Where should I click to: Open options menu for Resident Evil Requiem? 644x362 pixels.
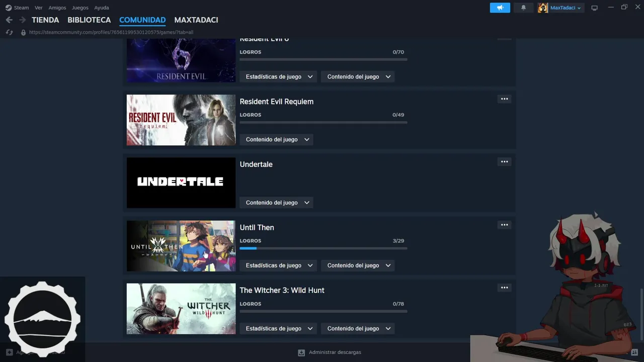point(504,99)
